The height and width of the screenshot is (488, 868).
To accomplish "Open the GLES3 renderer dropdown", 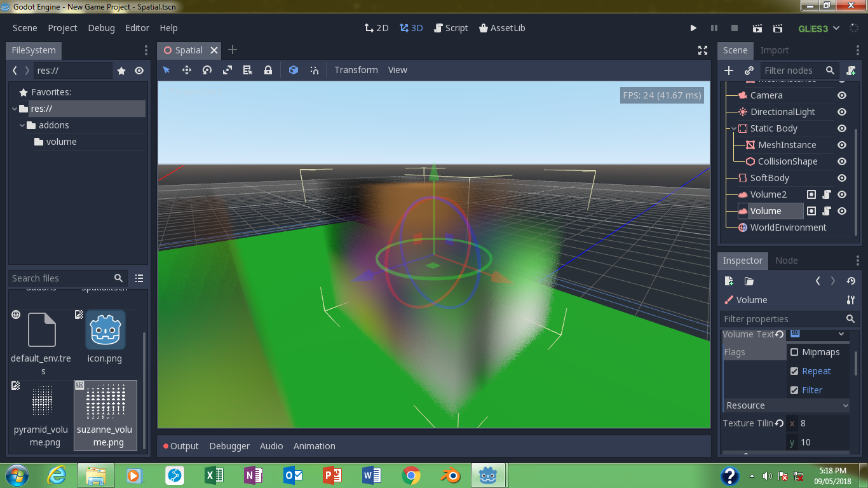I will pos(819,28).
